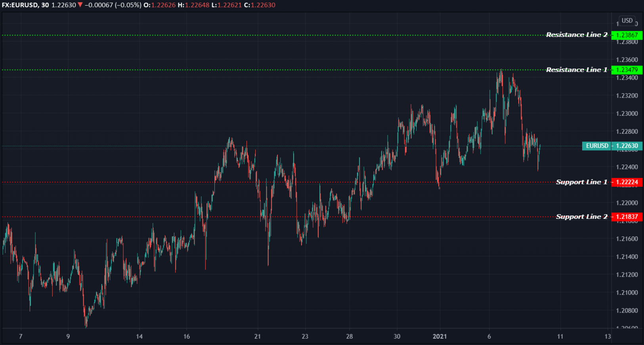This screenshot has width=644, height=345.
Task: Click date 28 on the time axis
Action: 349,336
